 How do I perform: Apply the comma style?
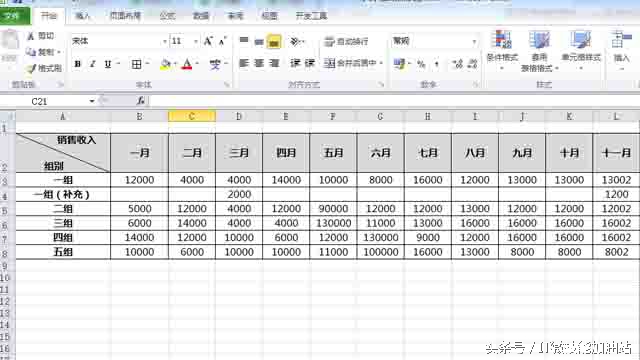pyautogui.click(x=436, y=64)
